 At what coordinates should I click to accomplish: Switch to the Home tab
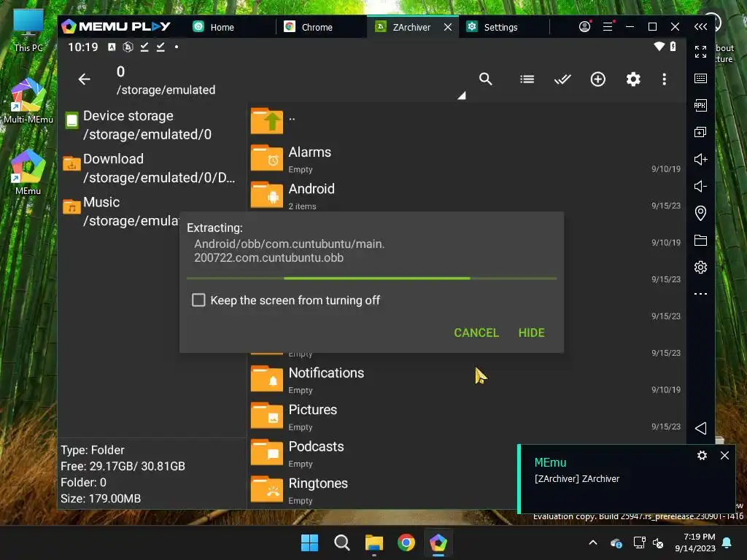click(x=214, y=27)
